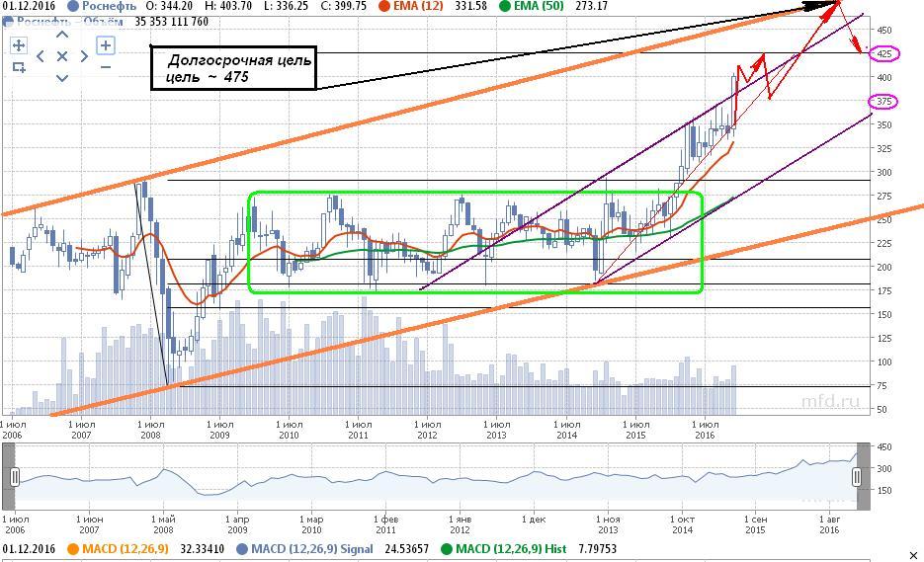Zoom in using the plus button
Viewport: 924px width, 562px height.
pyautogui.click(x=105, y=45)
